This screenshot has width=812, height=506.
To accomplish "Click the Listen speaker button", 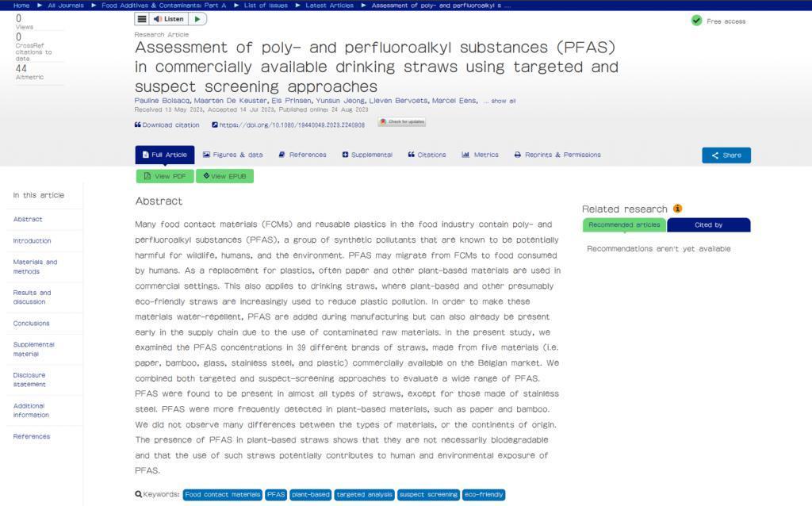I will pos(169,19).
